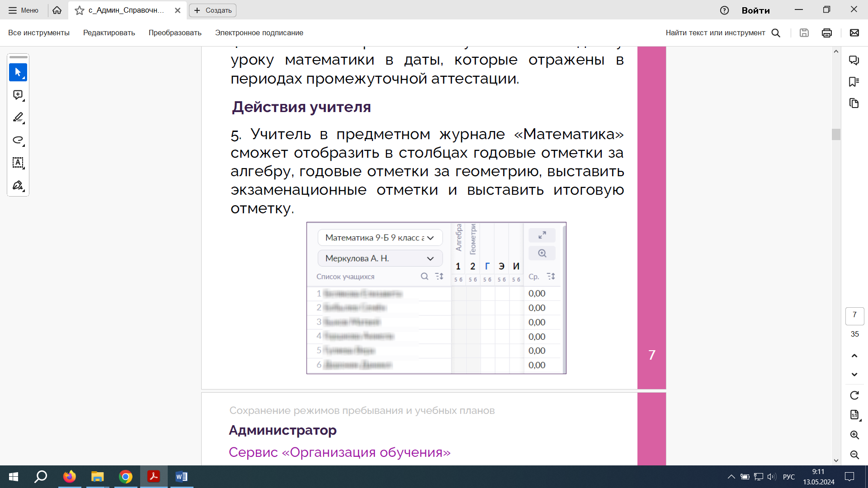
Task: Open Firefox from the taskbar
Action: (x=69, y=477)
